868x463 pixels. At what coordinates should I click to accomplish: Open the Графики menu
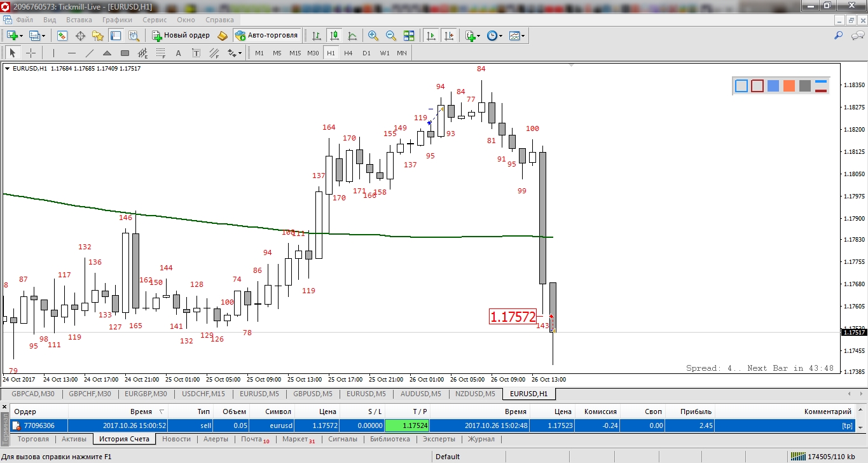click(117, 20)
